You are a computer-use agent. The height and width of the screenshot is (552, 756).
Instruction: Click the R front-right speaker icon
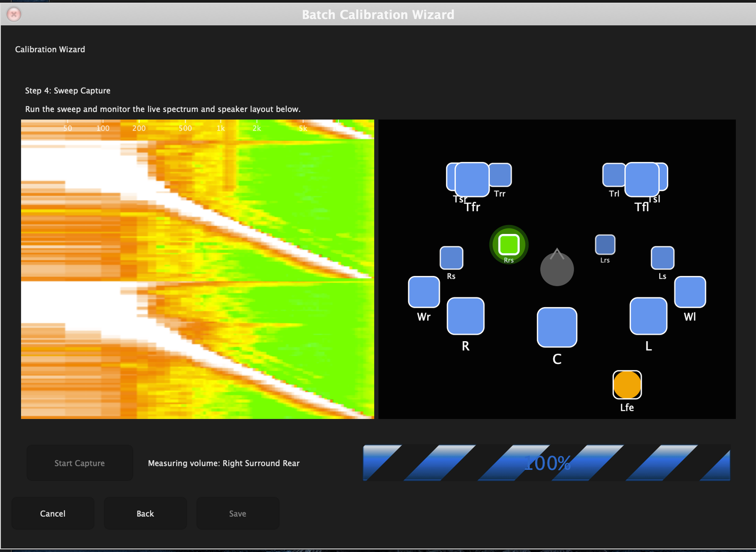click(465, 317)
